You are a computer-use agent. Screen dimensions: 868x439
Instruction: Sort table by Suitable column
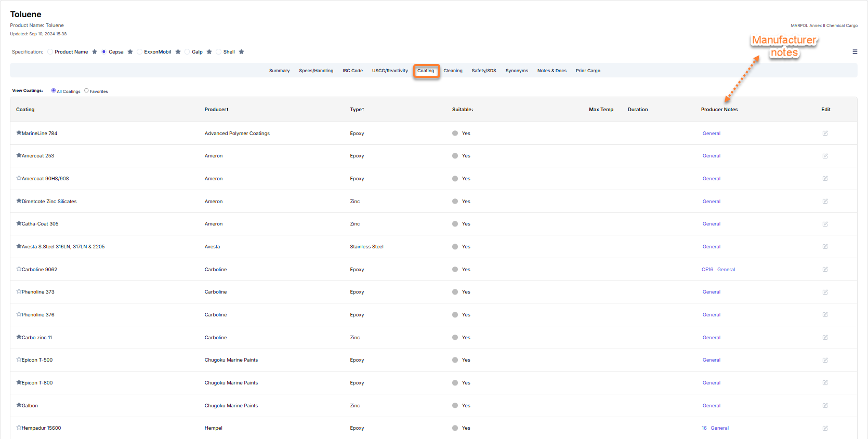pyautogui.click(x=463, y=110)
